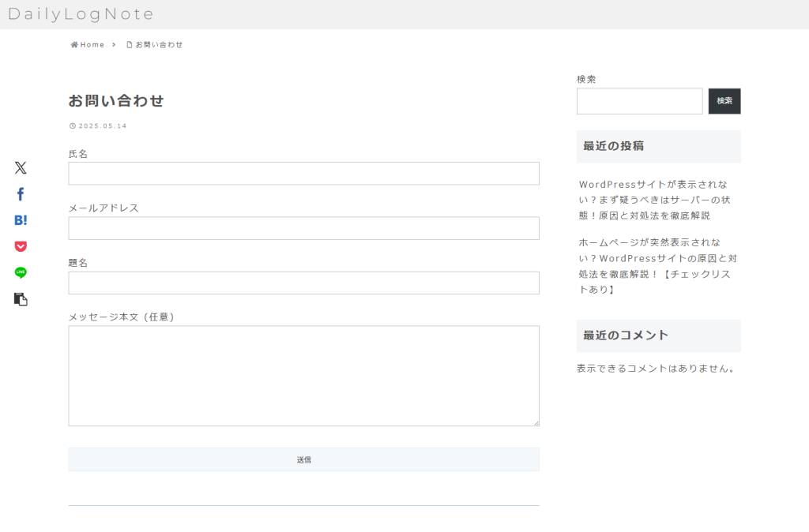The image size is (809, 532).
Task: Copy page URL with clipboard icon
Action: [x=21, y=299]
